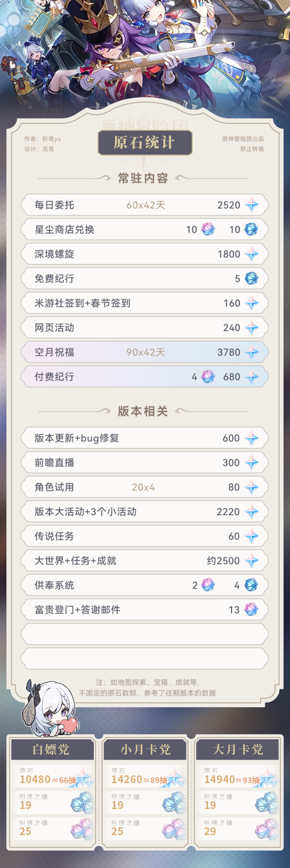Click the 版本相关 section heading
290x868 pixels.
[143, 411]
